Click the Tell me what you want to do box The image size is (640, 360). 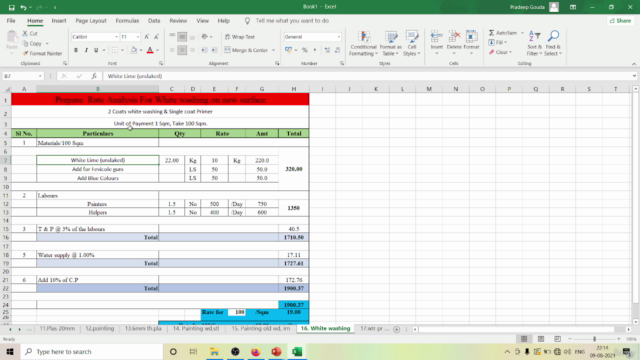coord(292,21)
